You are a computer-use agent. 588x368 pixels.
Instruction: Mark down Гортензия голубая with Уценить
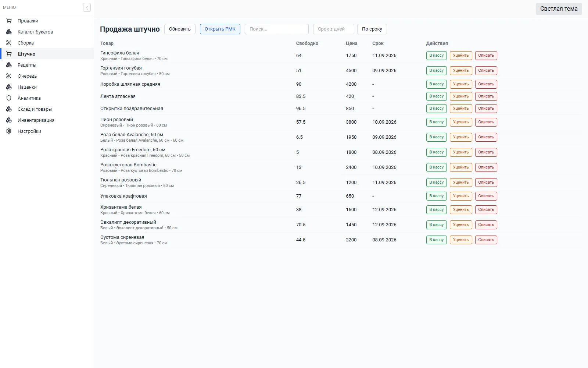point(461,71)
